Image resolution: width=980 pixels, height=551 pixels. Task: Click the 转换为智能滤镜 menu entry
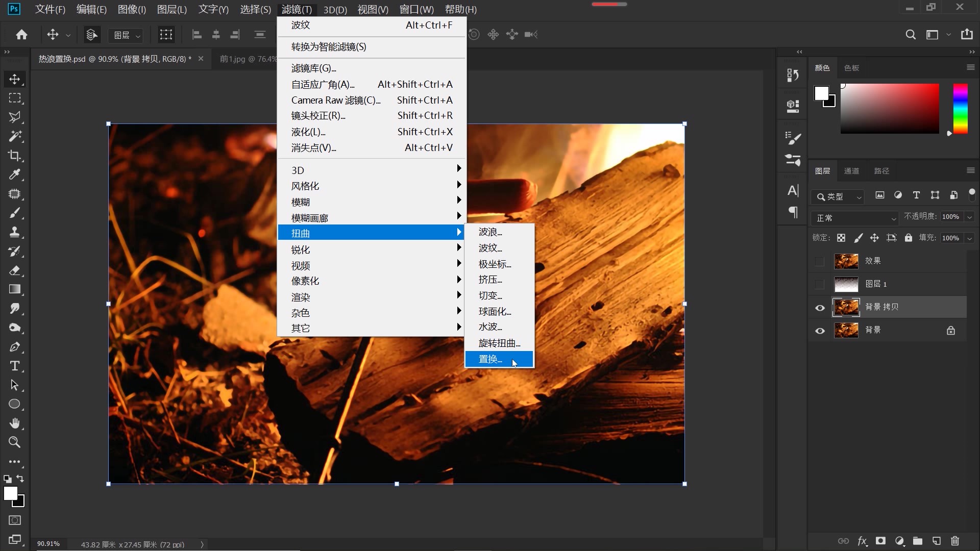point(329,47)
